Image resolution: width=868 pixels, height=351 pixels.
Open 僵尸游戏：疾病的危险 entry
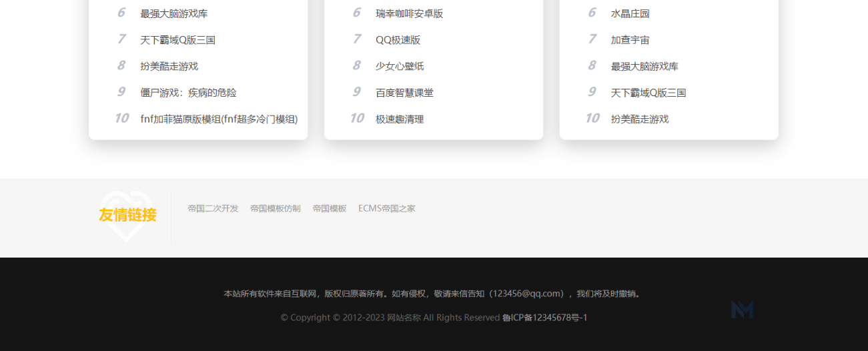coord(188,93)
